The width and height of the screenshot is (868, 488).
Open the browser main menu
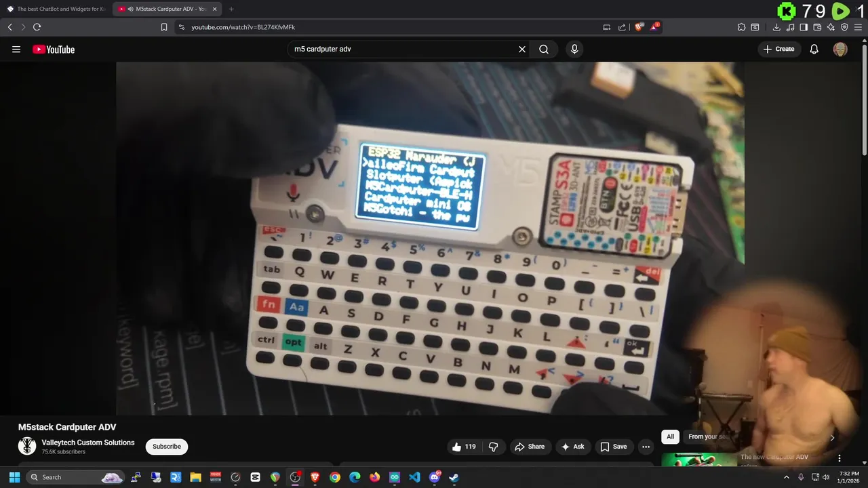(858, 27)
